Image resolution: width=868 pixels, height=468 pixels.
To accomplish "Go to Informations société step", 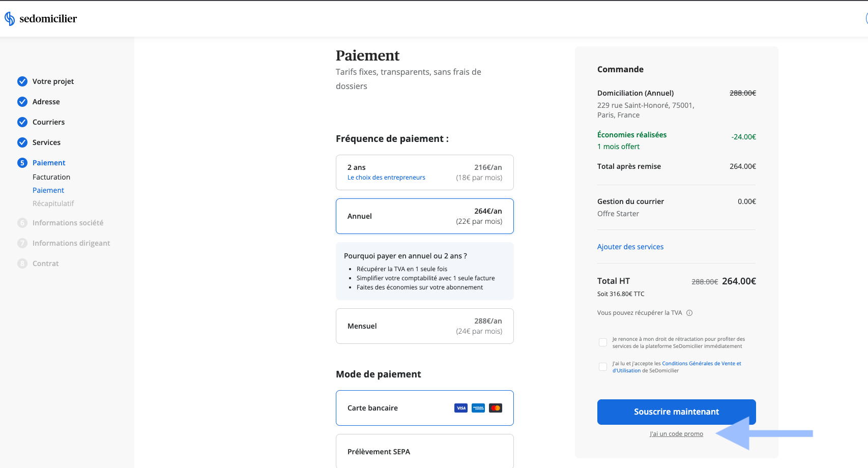I will coord(68,223).
